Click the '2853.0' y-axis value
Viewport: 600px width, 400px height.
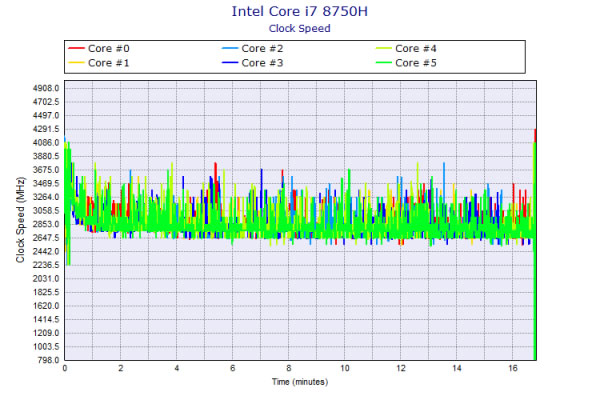46,224
